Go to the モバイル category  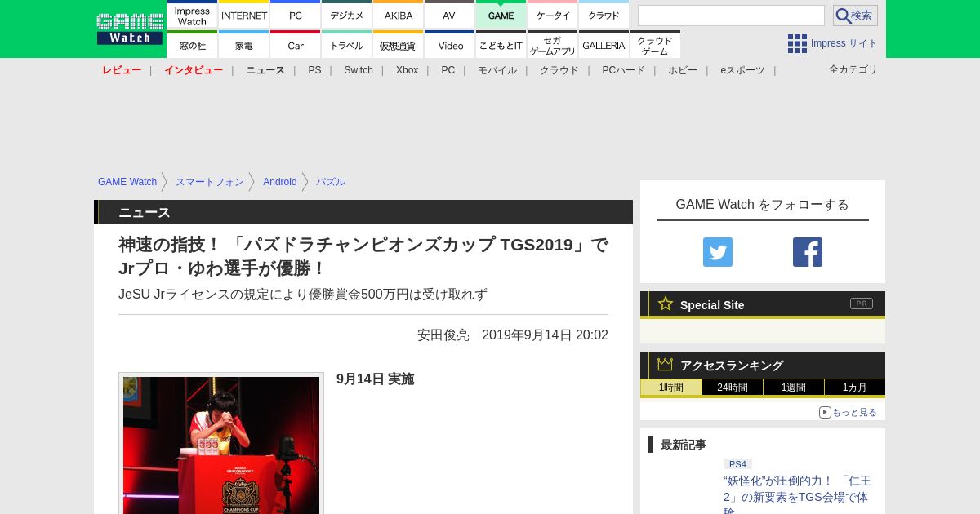497,70
